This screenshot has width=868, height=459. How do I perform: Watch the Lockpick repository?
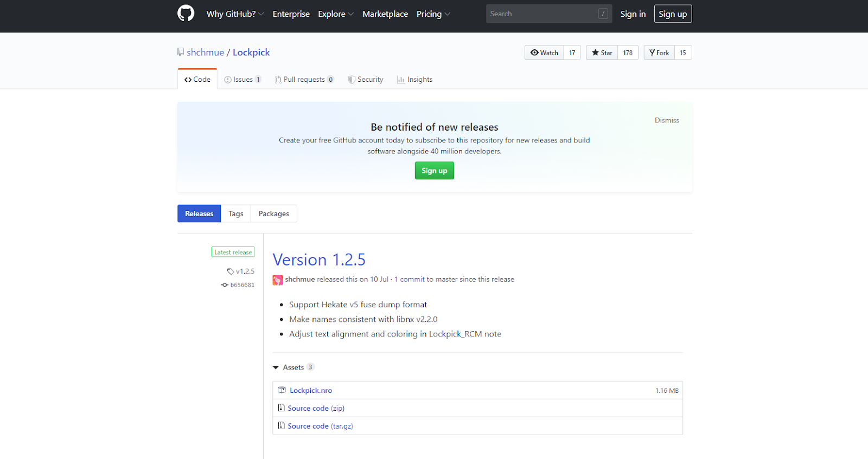pos(544,53)
